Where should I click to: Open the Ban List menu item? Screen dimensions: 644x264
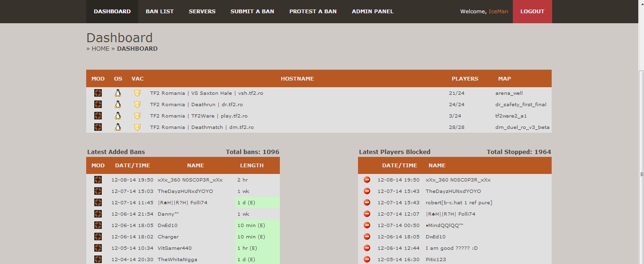click(160, 11)
